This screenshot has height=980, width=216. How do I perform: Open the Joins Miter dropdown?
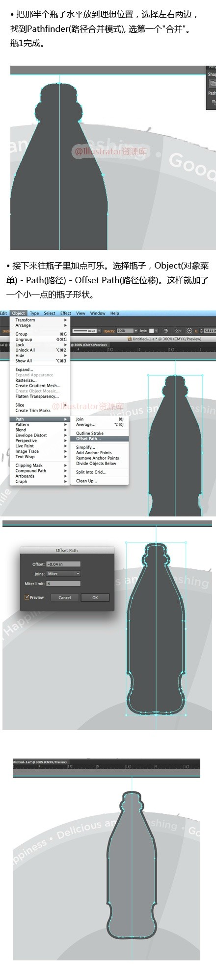click(63, 574)
